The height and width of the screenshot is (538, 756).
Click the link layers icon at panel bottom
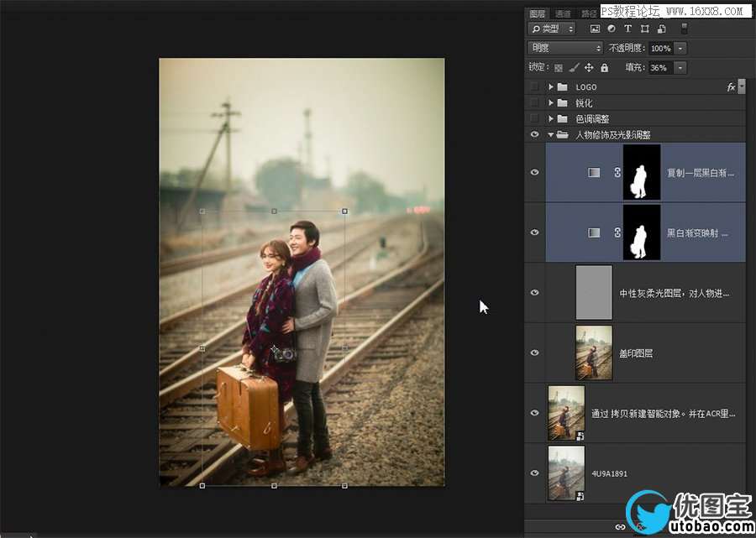(620, 527)
